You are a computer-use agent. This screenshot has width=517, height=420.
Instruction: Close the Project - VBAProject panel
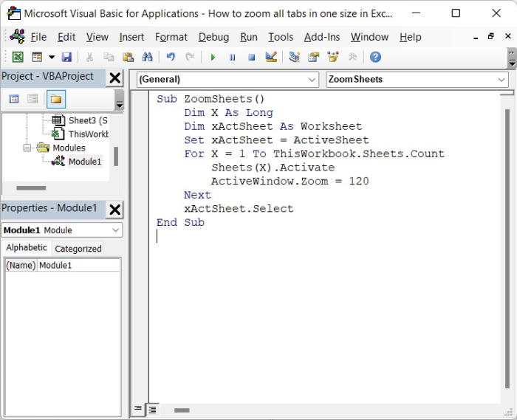(x=114, y=78)
